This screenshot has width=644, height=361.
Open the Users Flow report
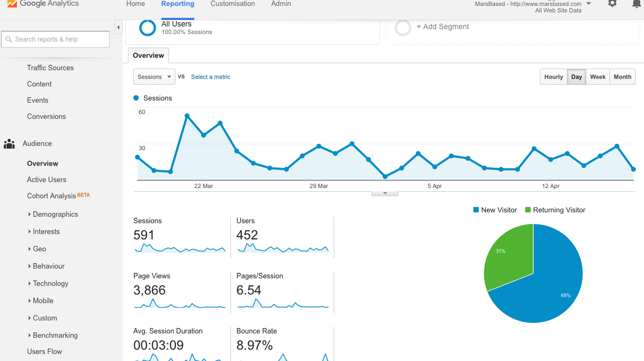(44, 351)
